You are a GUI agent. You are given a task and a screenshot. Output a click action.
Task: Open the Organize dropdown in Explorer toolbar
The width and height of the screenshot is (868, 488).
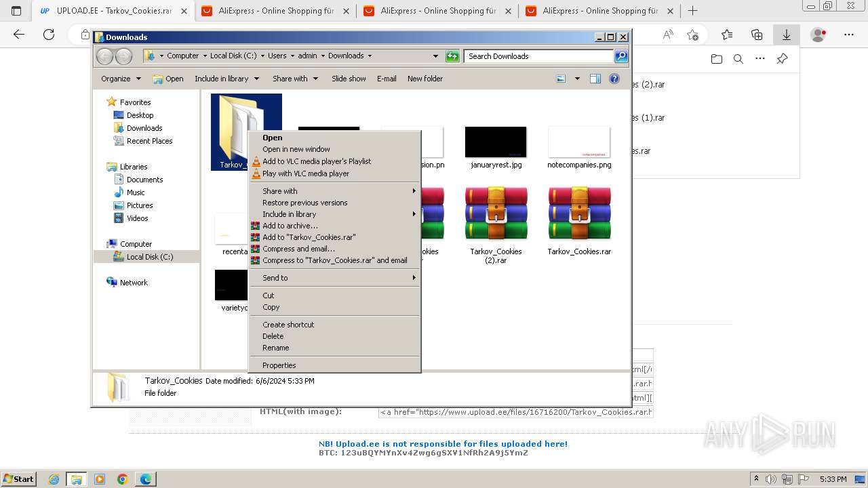pos(121,79)
